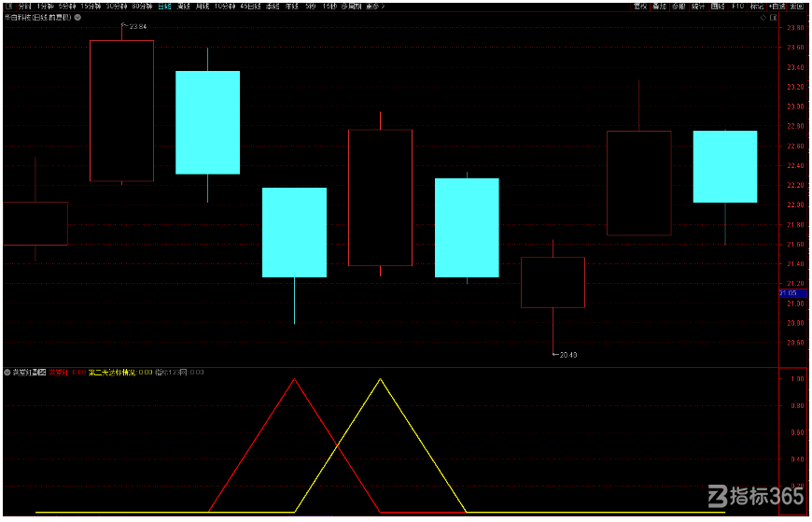Select the 1分钟 period tab
Screen dimensions: 812x522
pyautogui.click(x=45, y=7)
